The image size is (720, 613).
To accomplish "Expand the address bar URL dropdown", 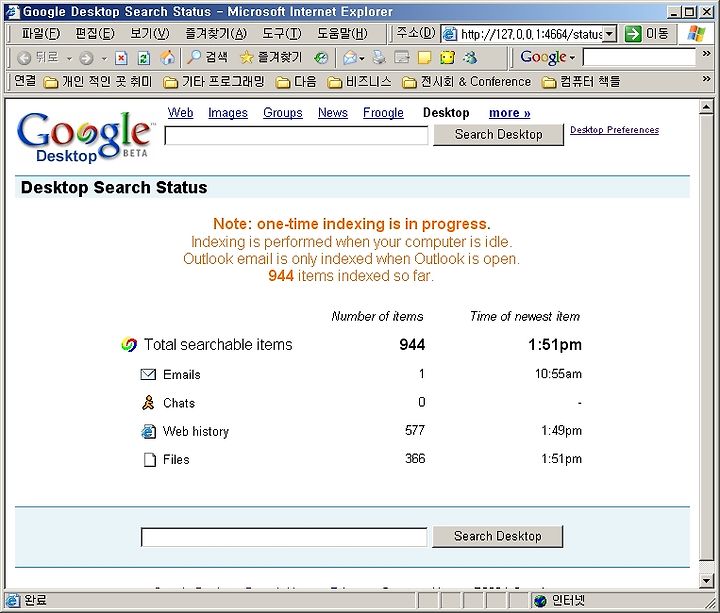I will coord(609,34).
